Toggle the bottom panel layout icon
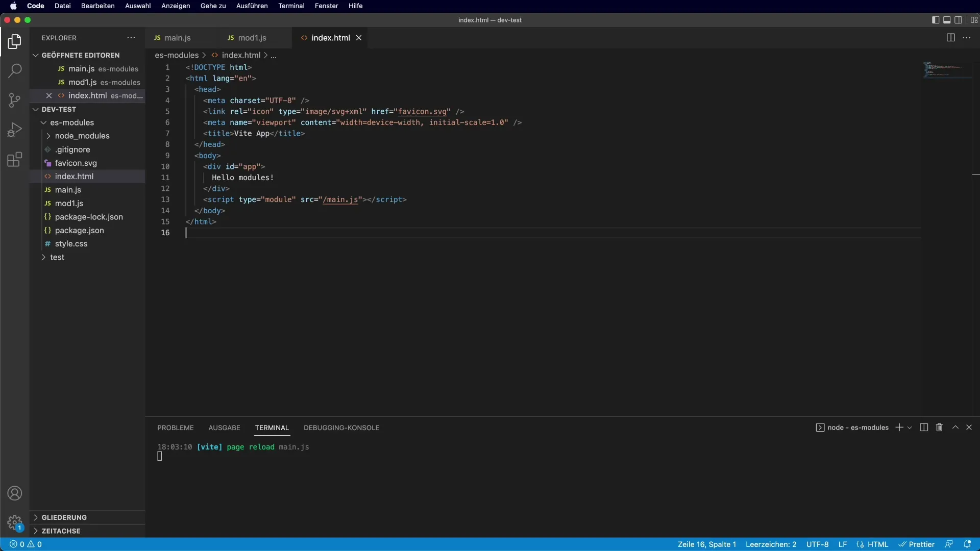 947,20
